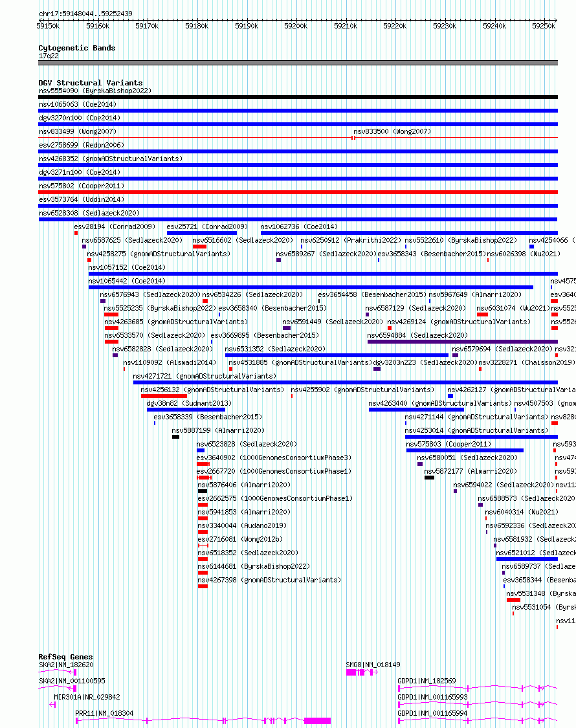Image resolution: width=576 pixels, height=728 pixels.
Task: Click GDPD1|NM_182569 gene label
Action: 427,681
